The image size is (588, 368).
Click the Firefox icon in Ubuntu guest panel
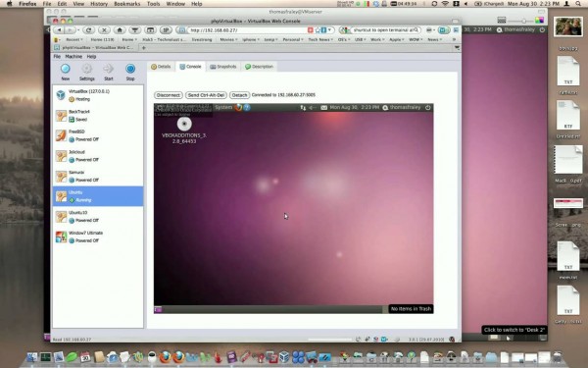pos(238,107)
